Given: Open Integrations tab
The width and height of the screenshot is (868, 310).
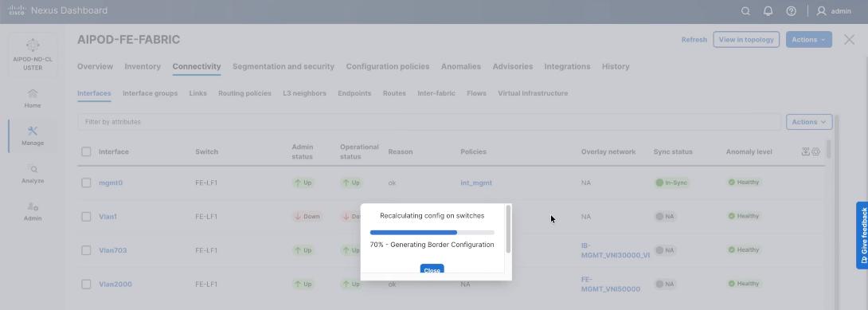Looking at the screenshot, I should tap(568, 66).
